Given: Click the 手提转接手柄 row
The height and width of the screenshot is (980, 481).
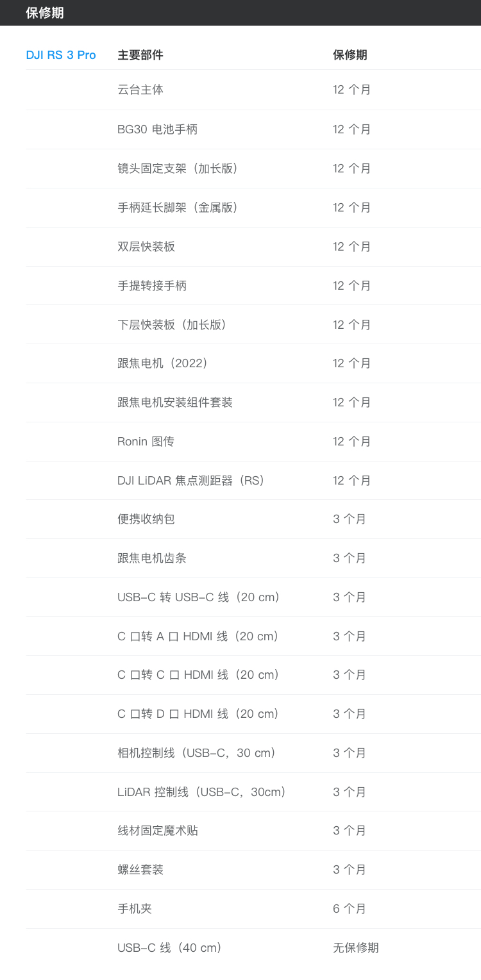Looking at the screenshot, I should click(x=152, y=286).
